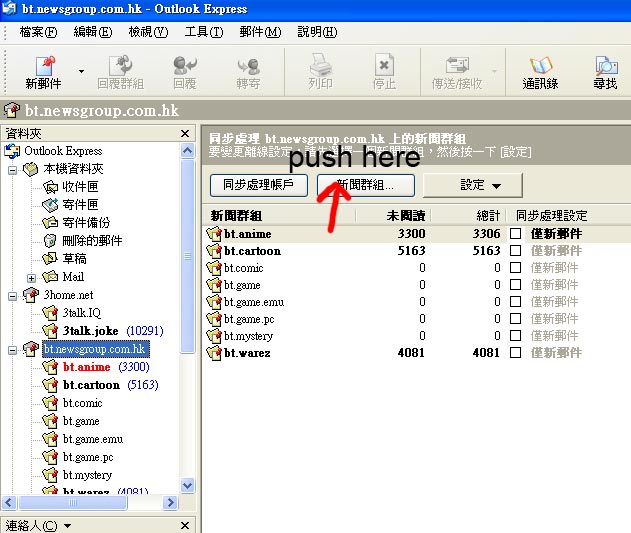Screen dimensions: 631x533
Task: Click bt.warez newsgroup icon in list
Action: 214,353
